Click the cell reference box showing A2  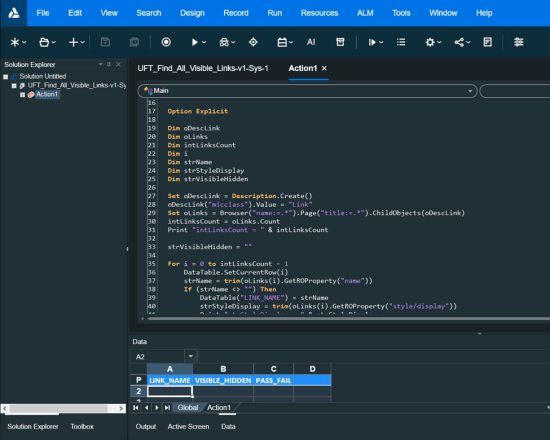pyautogui.click(x=158, y=356)
